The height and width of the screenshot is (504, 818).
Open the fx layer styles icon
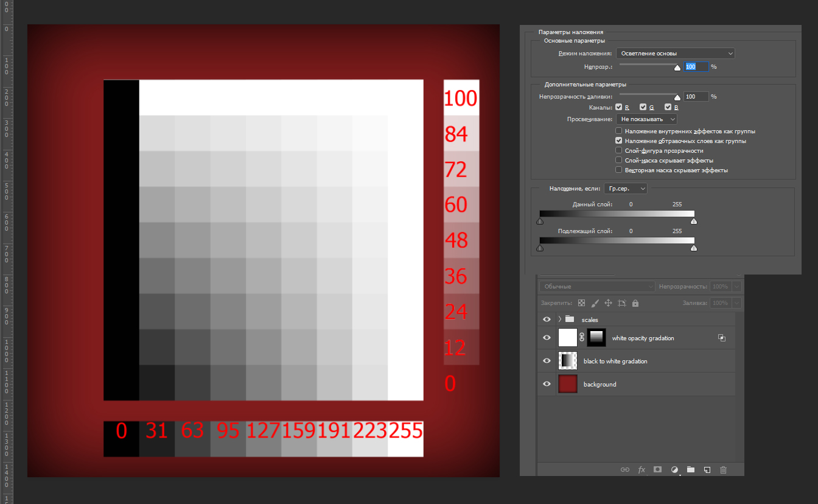coord(641,469)
